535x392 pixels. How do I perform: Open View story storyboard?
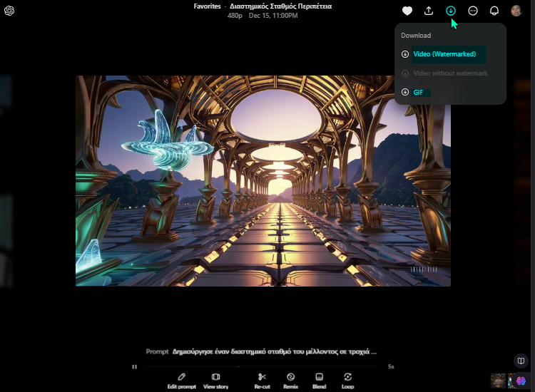pos(215,380)
